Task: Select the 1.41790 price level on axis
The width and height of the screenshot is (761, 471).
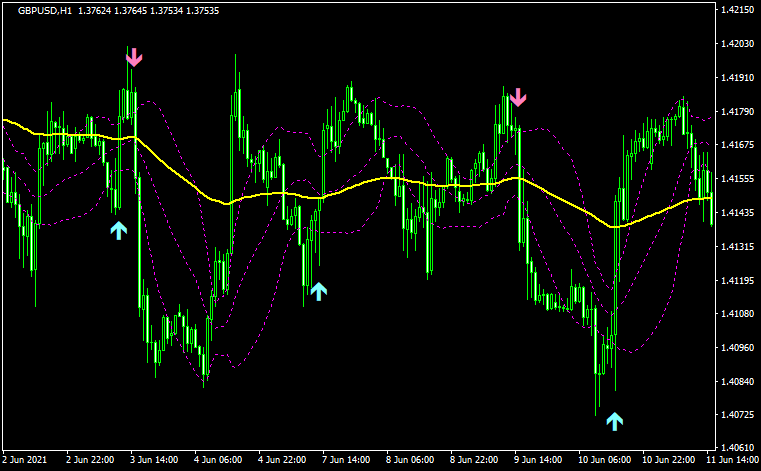Action: pyautogui.click(x=737, y=112)
